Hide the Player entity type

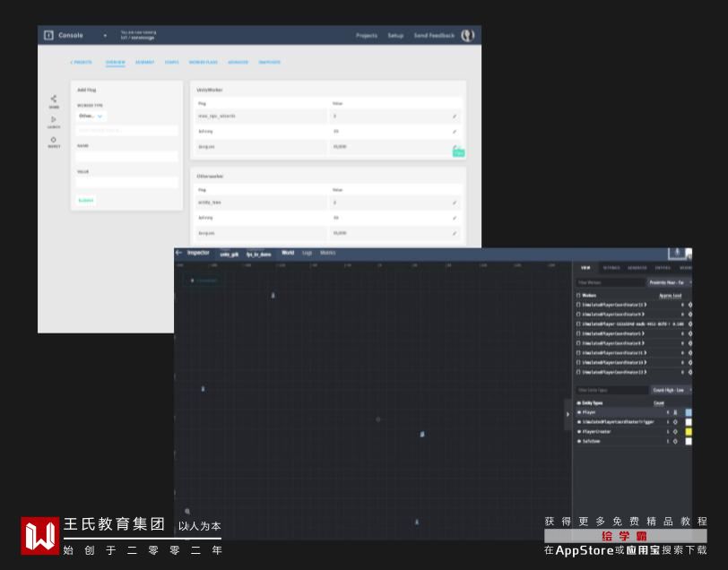tap(579, 412)
